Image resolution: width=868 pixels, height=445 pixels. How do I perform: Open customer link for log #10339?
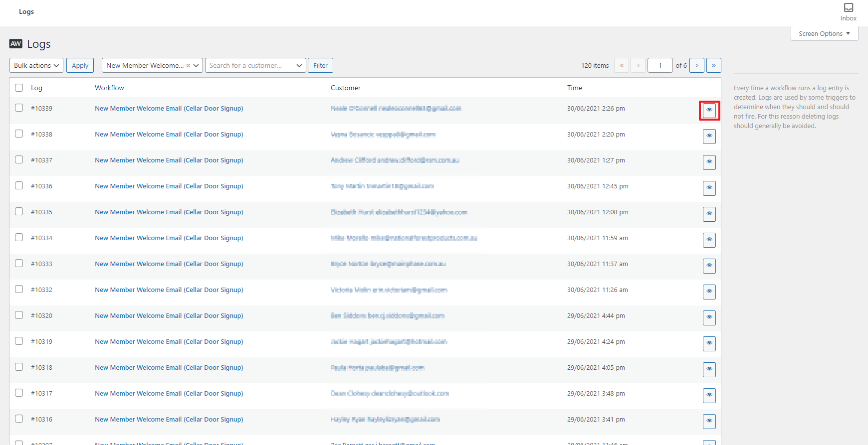point(396,108)
